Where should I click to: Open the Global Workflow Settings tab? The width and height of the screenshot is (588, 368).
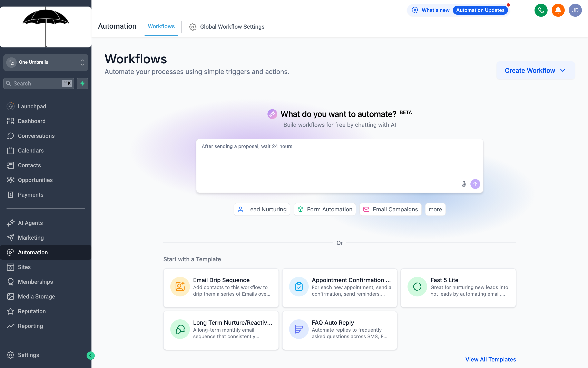click(x=226, y=27)
